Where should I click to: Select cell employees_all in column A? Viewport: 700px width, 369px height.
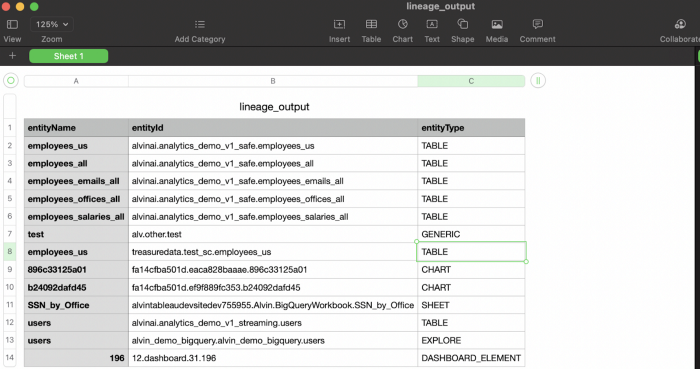(x=76, y=163)
